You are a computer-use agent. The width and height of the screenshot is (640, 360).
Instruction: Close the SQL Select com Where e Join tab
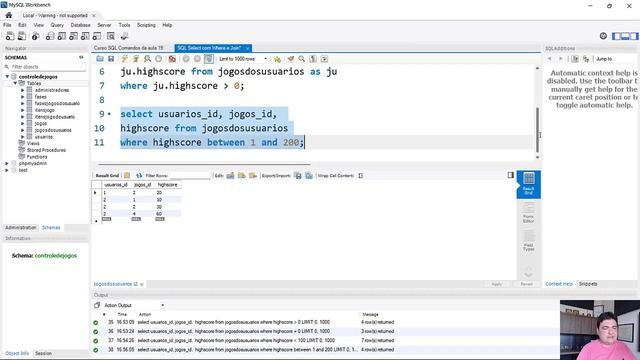pyautogui.click(x=247, y=48)
